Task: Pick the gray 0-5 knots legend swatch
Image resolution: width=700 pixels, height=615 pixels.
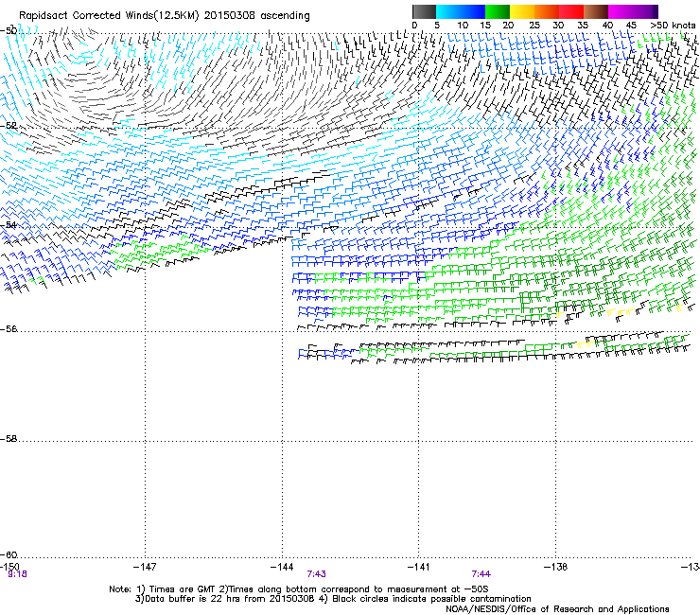Action: (x=424, y=11)
